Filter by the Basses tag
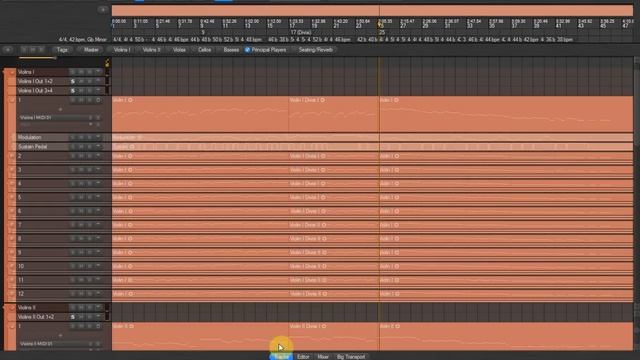 pos(231,50)
